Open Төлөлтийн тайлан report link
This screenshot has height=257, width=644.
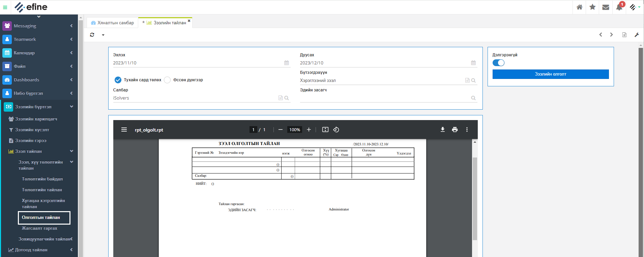click(42, 190)
